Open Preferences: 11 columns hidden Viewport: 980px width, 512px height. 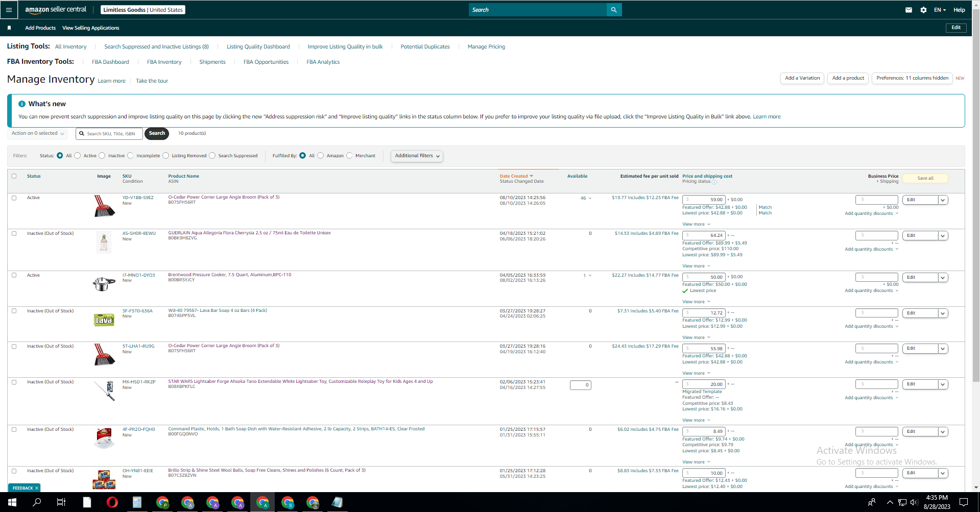tap(912, 78)
